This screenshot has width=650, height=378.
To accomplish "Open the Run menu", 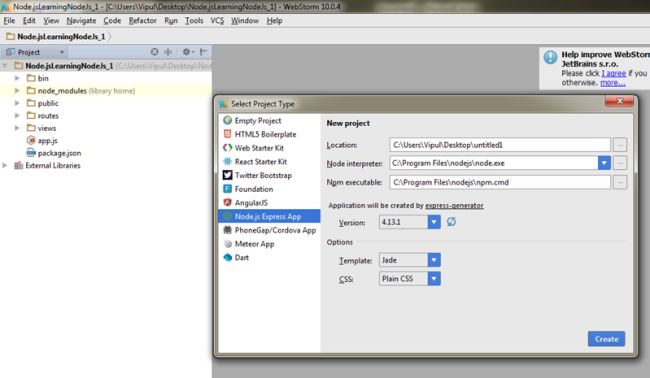I will coord(171,21).
